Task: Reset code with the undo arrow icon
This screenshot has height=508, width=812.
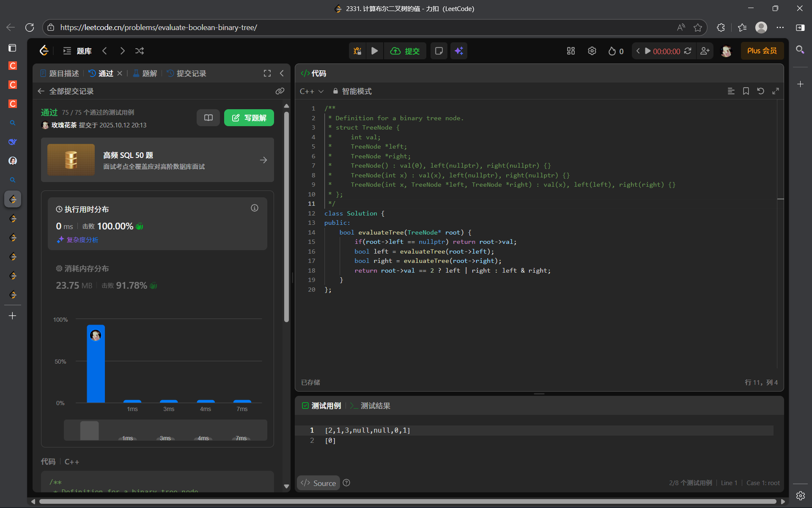Action: click(x=760, y=91)
